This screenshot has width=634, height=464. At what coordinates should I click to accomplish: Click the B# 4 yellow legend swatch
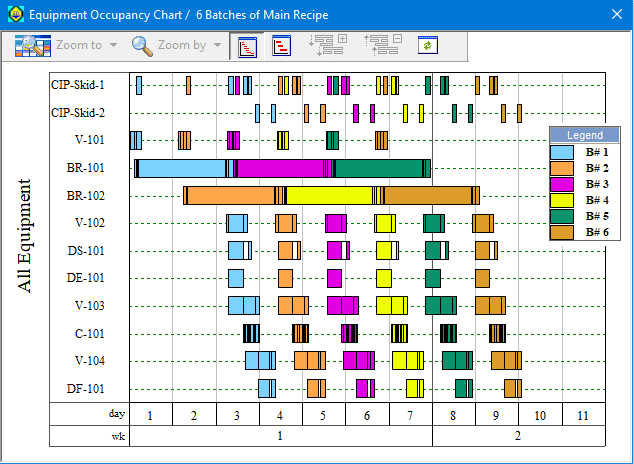562,200
